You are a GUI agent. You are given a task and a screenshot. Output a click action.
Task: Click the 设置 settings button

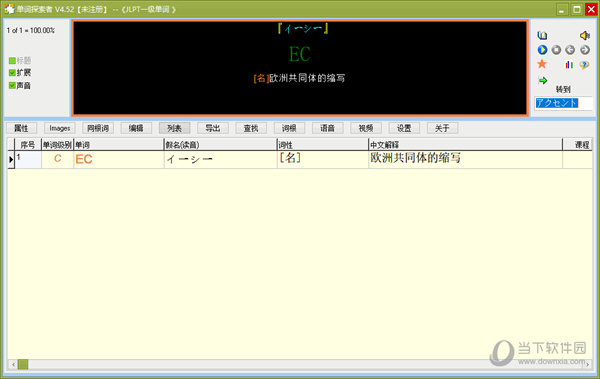[404, 128]
